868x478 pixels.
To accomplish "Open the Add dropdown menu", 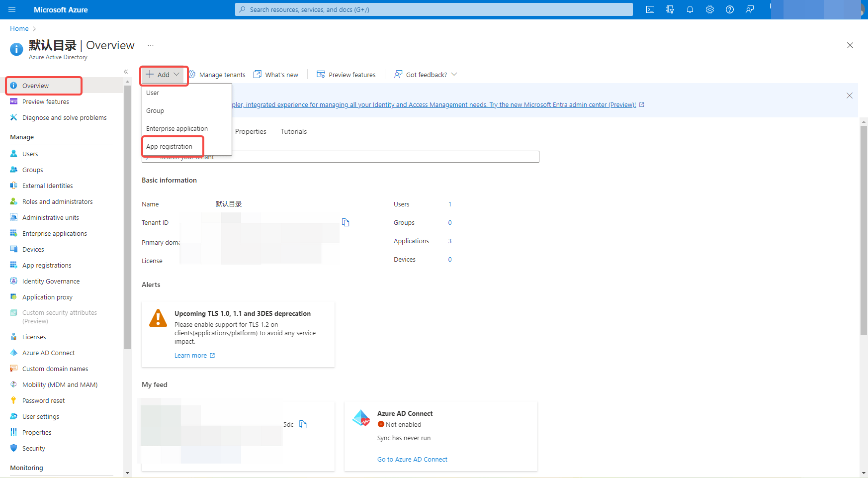I will 163,74.
